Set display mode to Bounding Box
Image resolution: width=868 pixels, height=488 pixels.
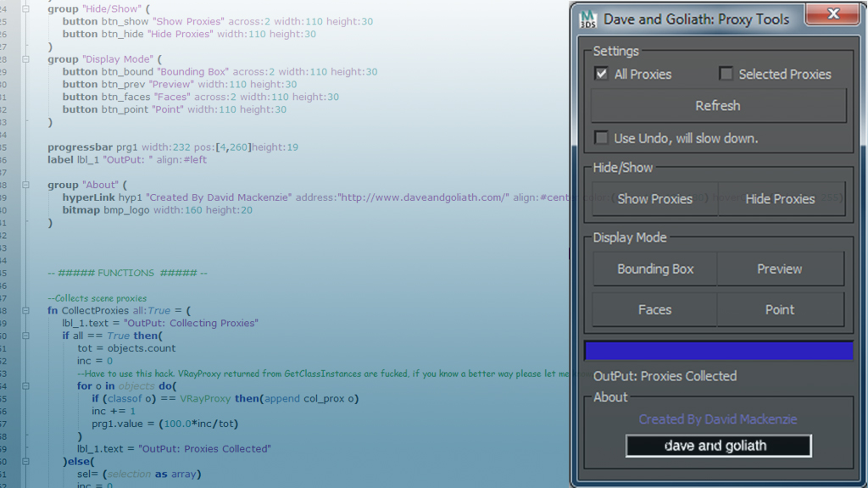[x=655, y=269]
